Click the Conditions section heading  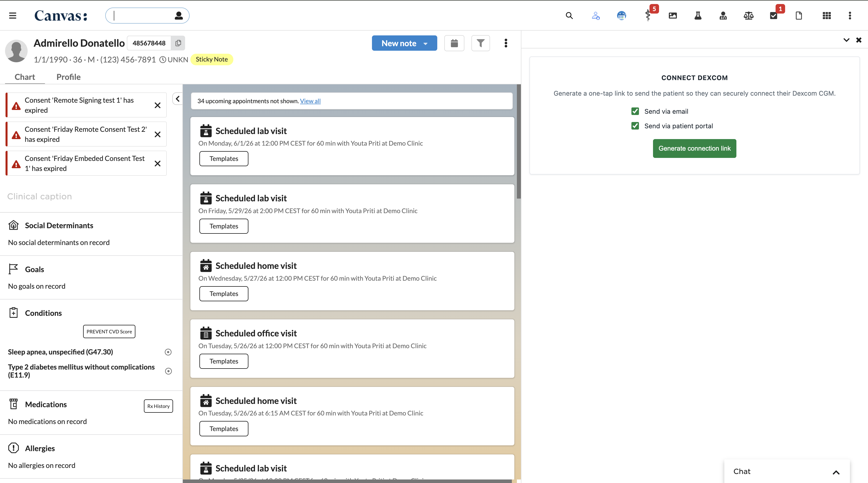[43, 313]
